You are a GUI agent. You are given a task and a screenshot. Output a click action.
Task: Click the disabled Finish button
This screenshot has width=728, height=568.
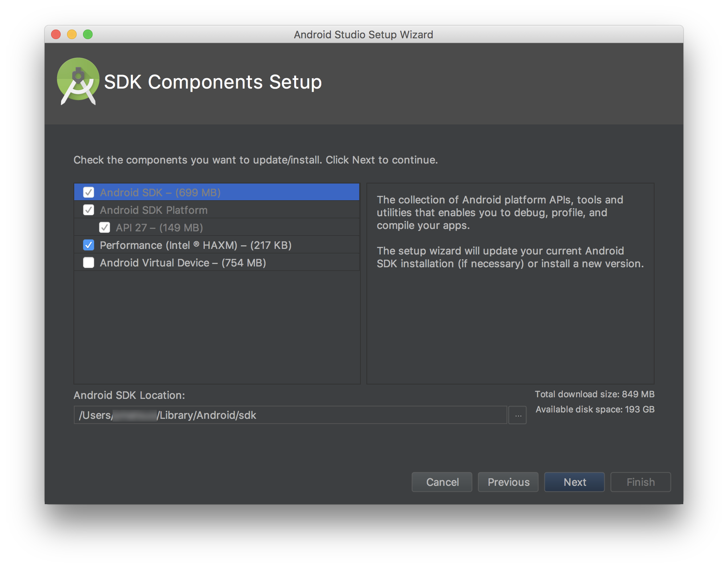coord(641,482)
